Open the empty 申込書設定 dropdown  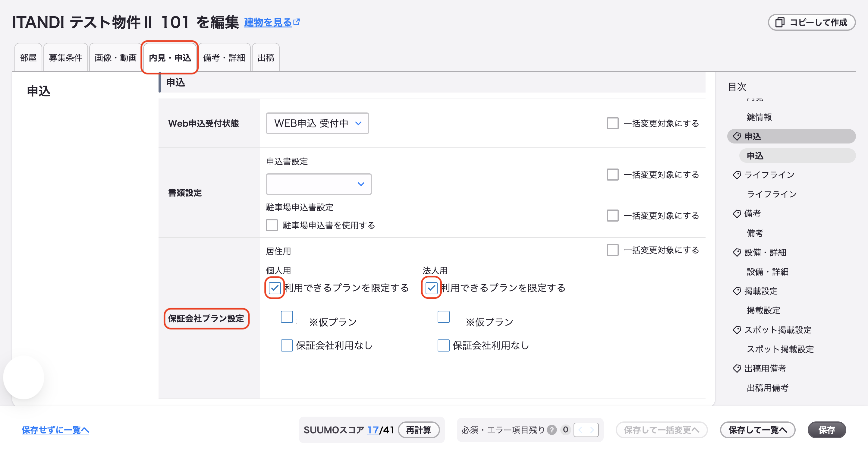[319, 184]
